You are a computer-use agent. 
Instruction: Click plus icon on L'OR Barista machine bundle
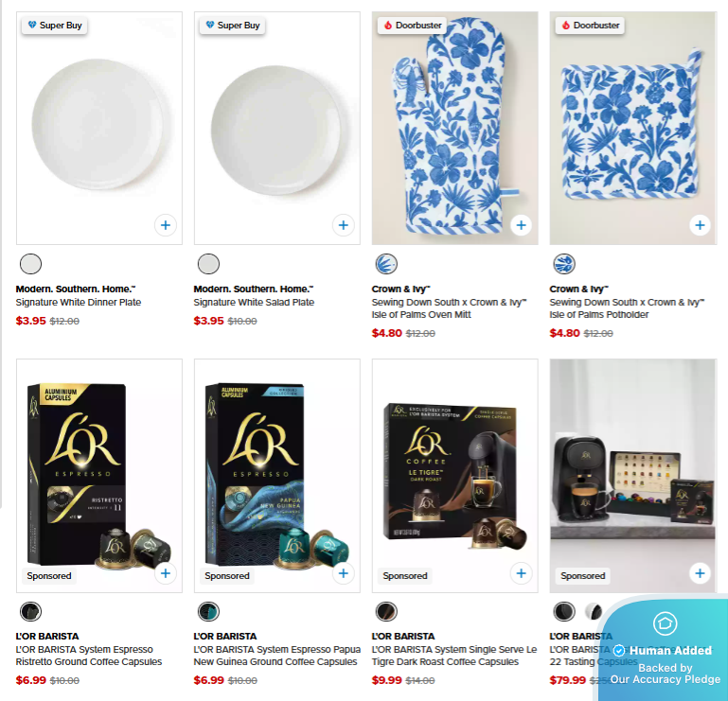pos(700,573)
